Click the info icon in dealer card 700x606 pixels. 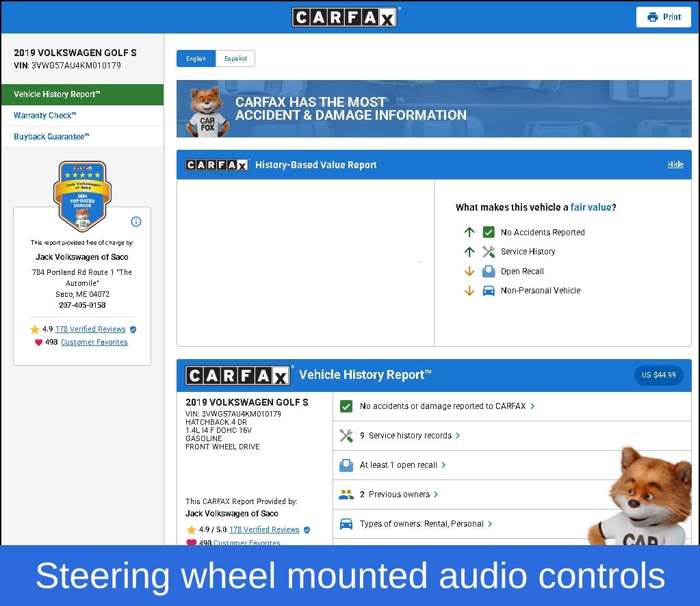pyautogui.click(x=135, y=222)
